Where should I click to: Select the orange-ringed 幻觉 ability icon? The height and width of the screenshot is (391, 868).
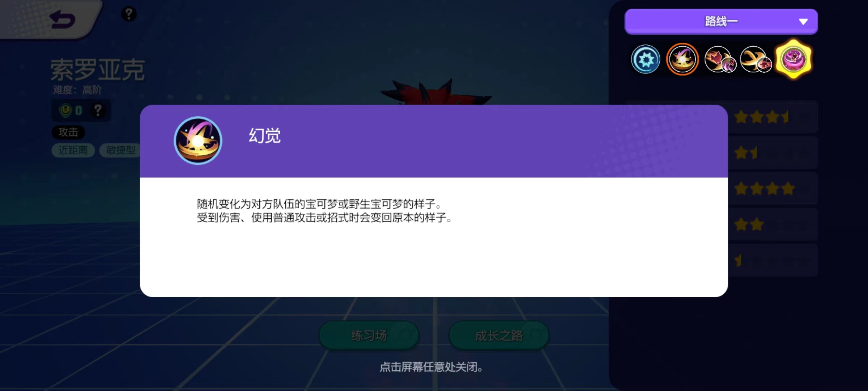click(682, 59)
